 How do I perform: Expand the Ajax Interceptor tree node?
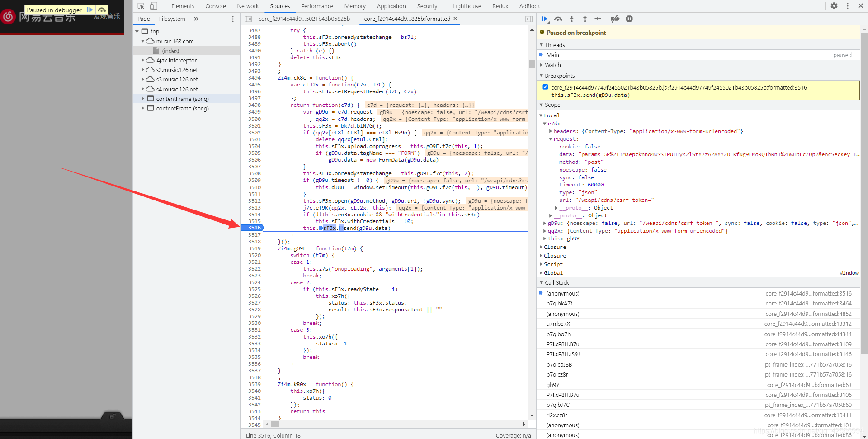point(143,60)
